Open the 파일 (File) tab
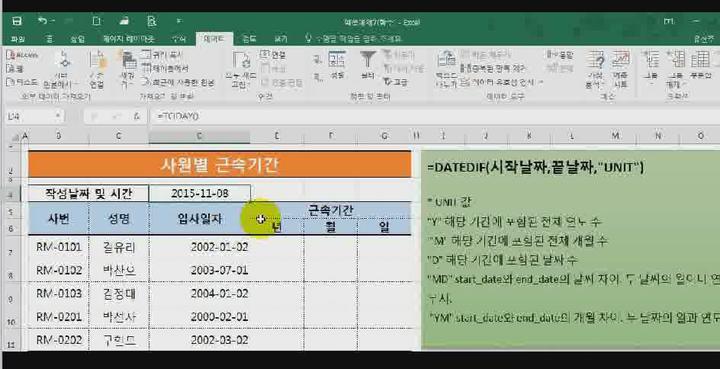Image resolution: width=720 pixels, height=369 pixels. tap(17, 39)
